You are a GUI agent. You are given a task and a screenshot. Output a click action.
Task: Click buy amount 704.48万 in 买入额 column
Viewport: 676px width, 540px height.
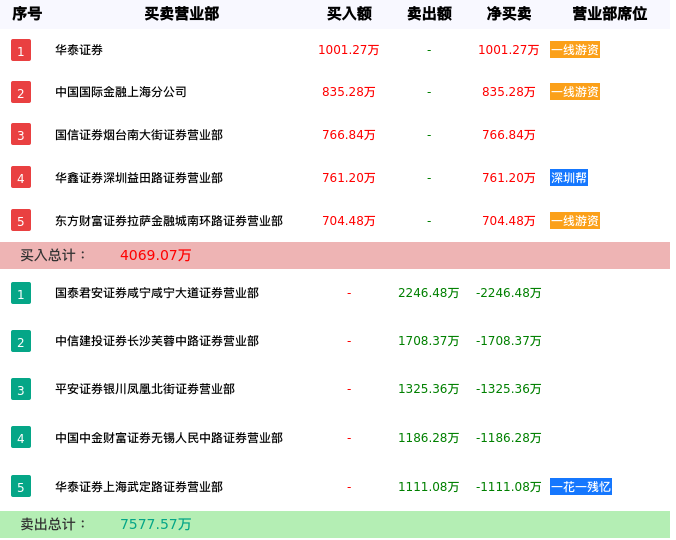pos(348,221)
